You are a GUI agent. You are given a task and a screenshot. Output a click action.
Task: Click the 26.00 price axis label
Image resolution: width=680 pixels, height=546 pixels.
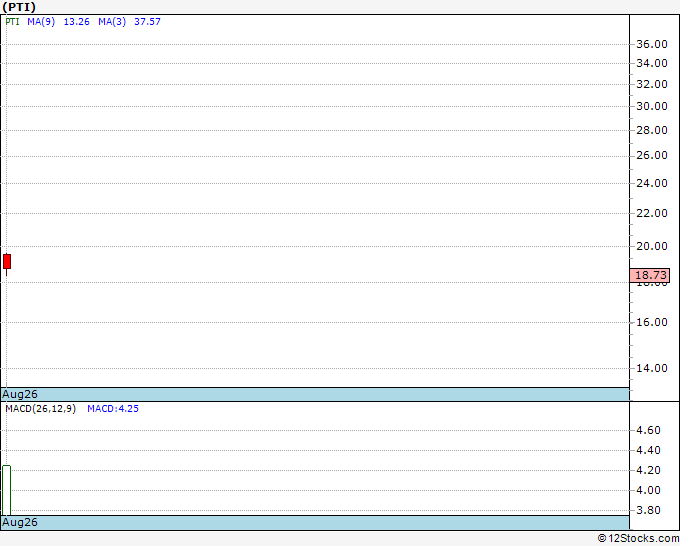(x=652, y=155)
